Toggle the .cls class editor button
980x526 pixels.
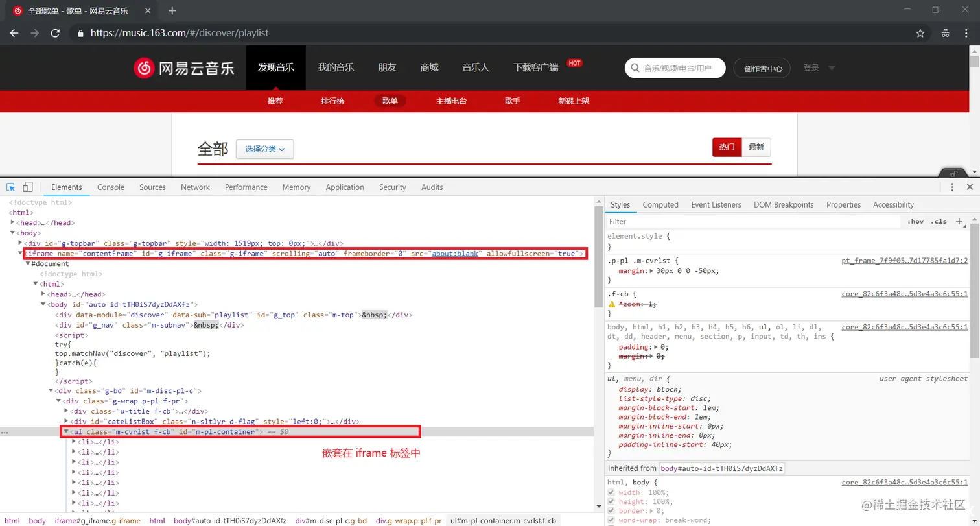[939, 221]
